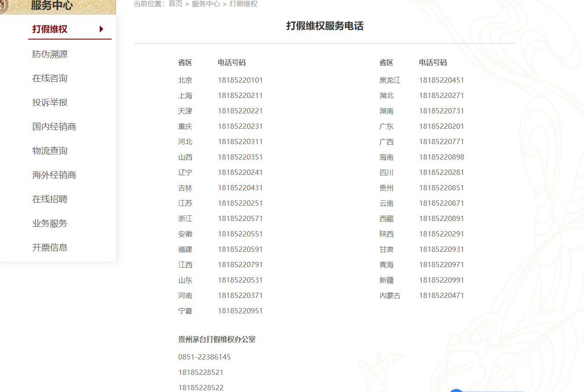Click the 广西 province cell
584x392 pixels.
386,142
